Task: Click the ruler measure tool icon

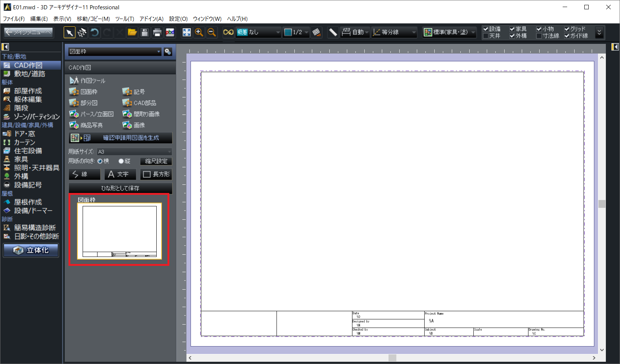Action: tap(333, 33)
